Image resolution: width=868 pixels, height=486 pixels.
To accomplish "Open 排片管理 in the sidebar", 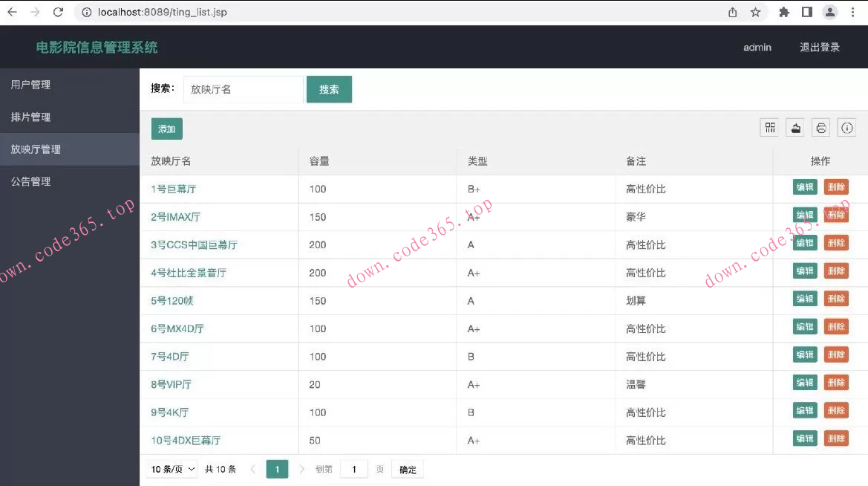I will (70, 117).
